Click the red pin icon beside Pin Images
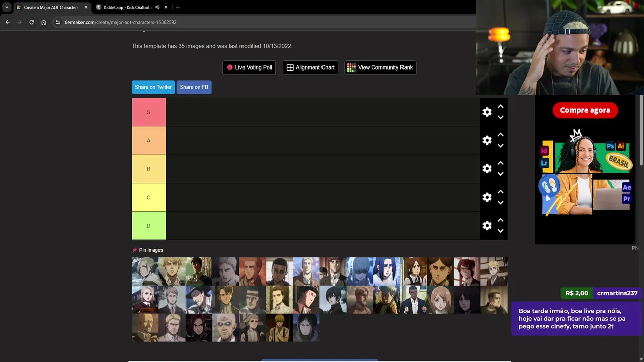 click(x=134, y=250)
